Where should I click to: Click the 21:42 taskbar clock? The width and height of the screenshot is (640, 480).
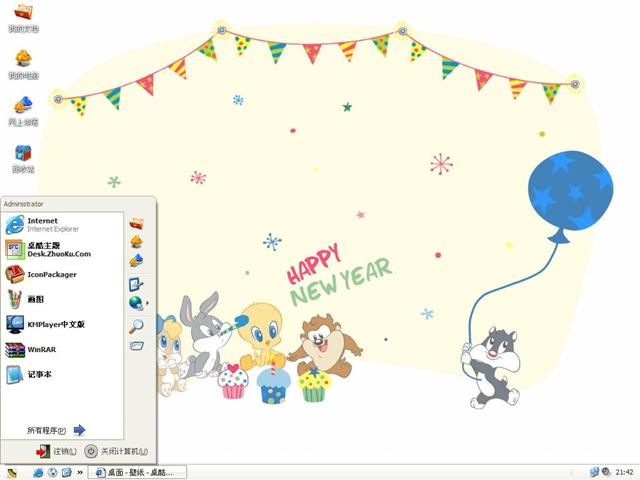point(624,473)
